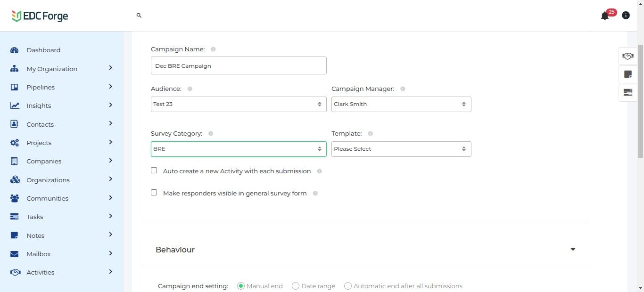The image size is (644, 292).
Task: Open Dashboard in the sidebar
Action: tap(43, 50)
